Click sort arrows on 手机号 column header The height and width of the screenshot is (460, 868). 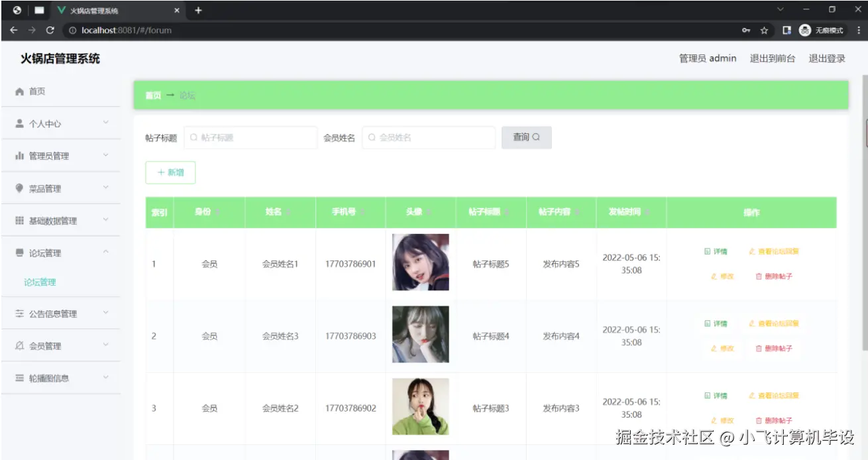362,212
